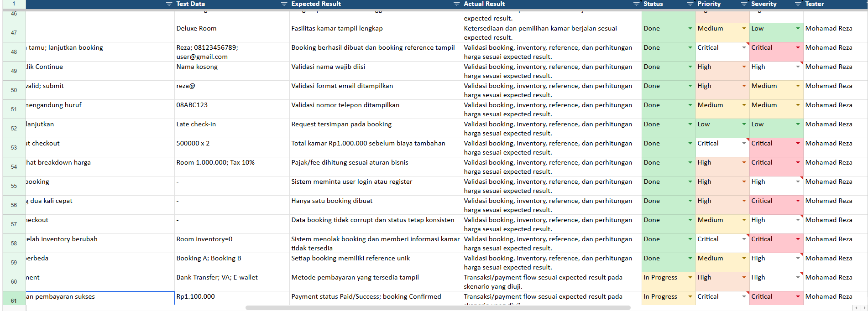868x311 pixels.
Task: Open Priority High dropdown in row 55
Action: pyautogui.click(x=744, y=181)
